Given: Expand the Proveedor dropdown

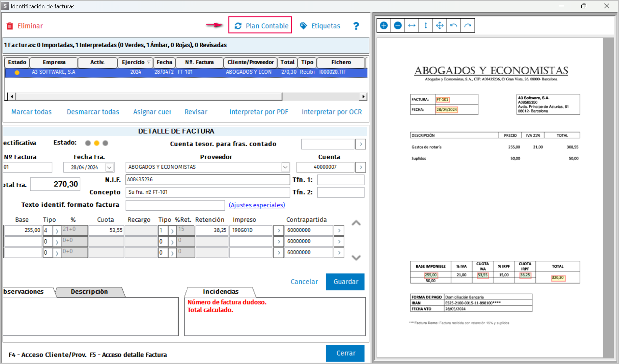Looking at the screenshot, I should tap(285, 167).
